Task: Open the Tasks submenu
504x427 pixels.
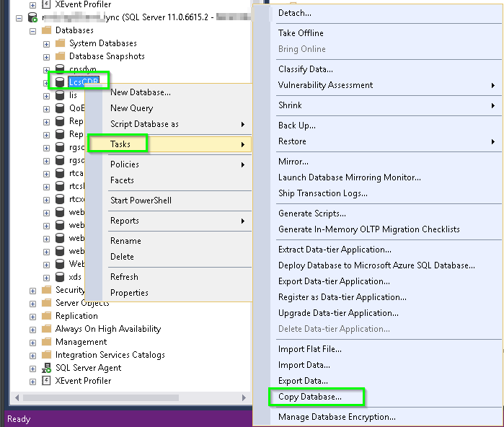Action: coord(169,144)
